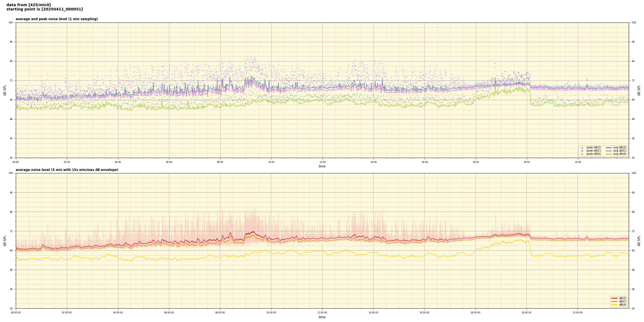Select the 'avg dB(A)' legend label text
Viewport: 644px width, 322px height.
tap(620, 154)
